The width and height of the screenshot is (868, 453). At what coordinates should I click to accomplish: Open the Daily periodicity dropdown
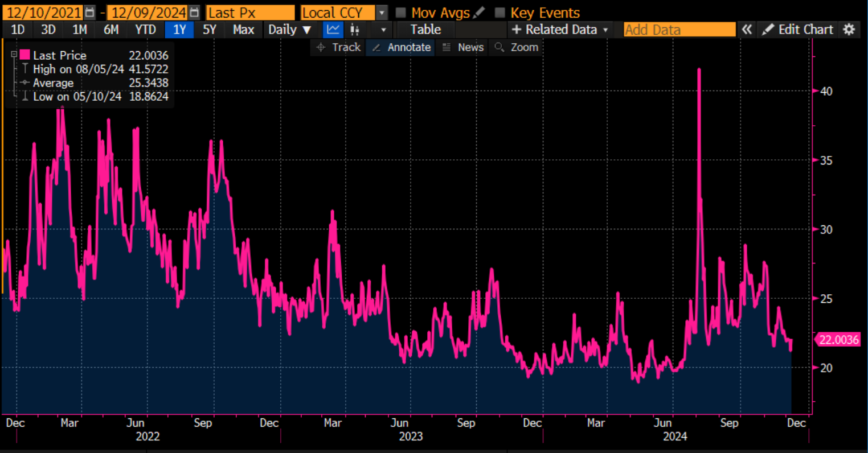click(x=290, y=30)
